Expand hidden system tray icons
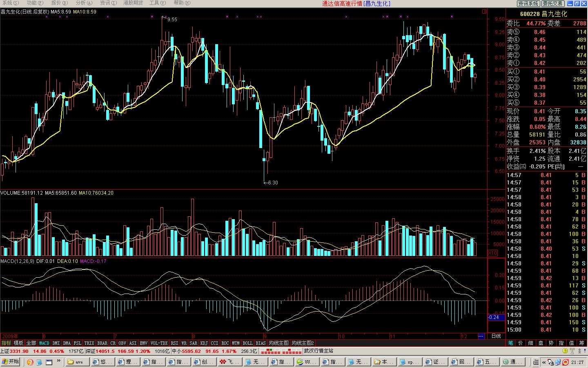Viewport: 588px width, 368px height. pos(544,362)
